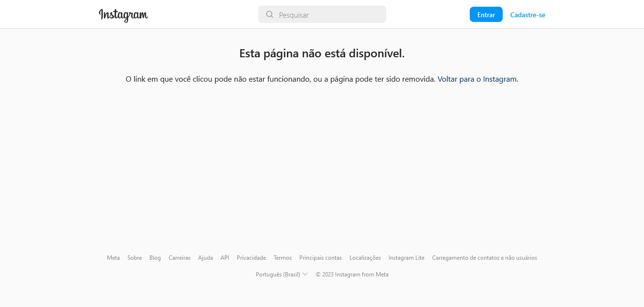This screenshot has width=644, height=307.
Task: Open the Instagram Lite footer link
Action: pyautogui.click(x=406, y=258)
